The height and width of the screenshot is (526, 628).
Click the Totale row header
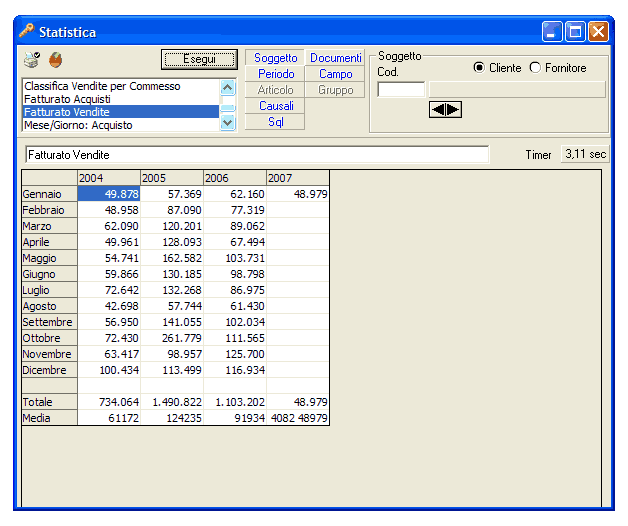(x=49, y=402)
